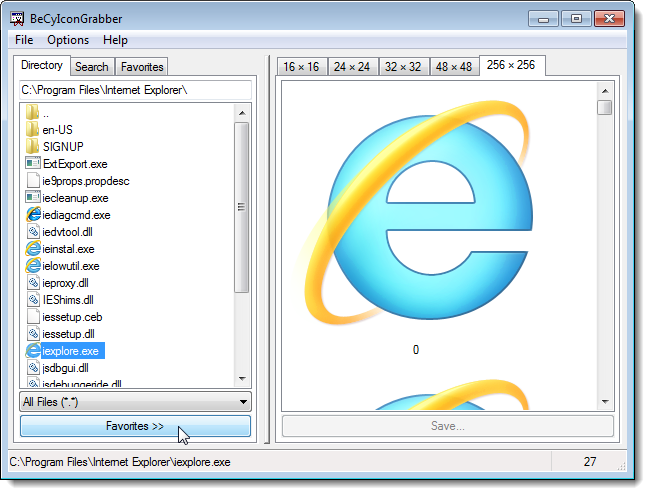Click the iecleanup.exe file icon

click(x=33, y=198)
